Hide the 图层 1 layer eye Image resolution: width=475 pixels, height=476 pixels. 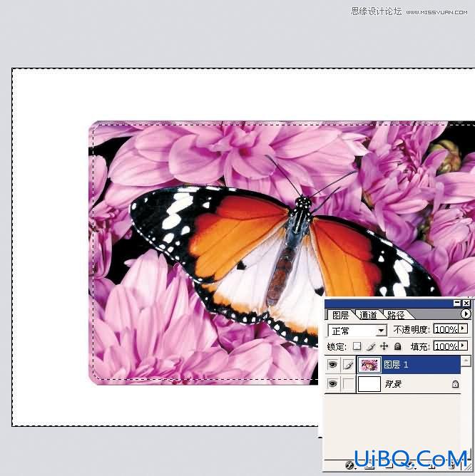[x=332, y=365]
